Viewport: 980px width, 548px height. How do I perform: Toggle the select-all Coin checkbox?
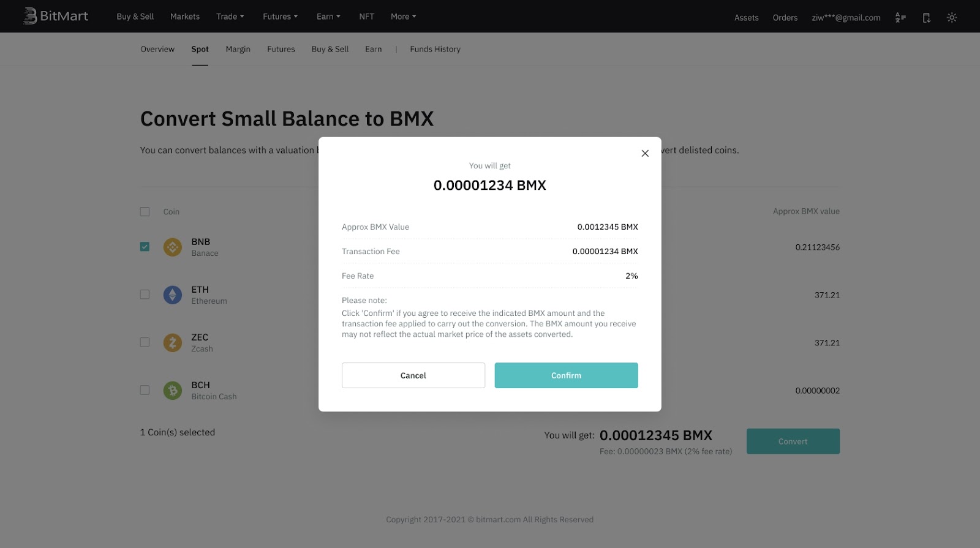[x=145, y=212]
